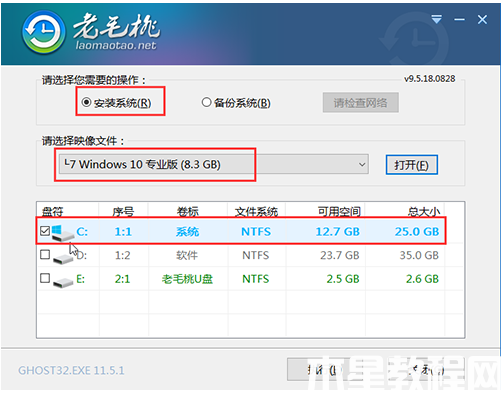Click the 1:2 sequence number cell
Screen dimensions: 502x393
click(122, 255)
